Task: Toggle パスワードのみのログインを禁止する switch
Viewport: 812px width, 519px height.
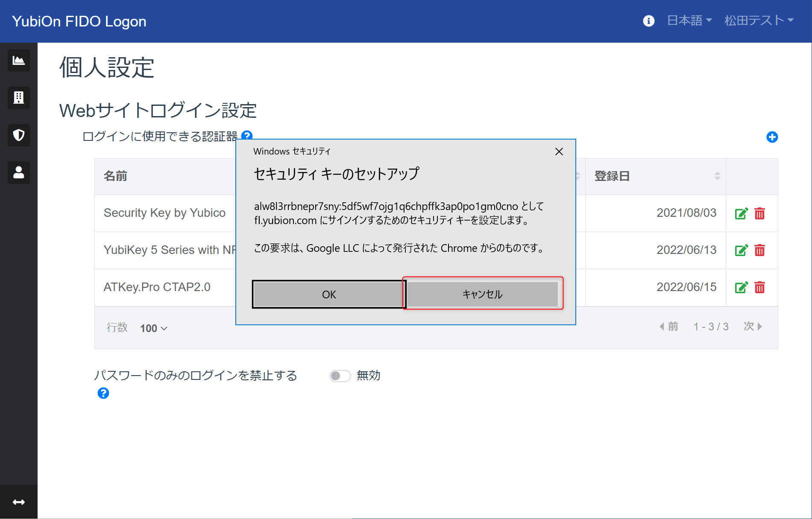Action: 340,376
